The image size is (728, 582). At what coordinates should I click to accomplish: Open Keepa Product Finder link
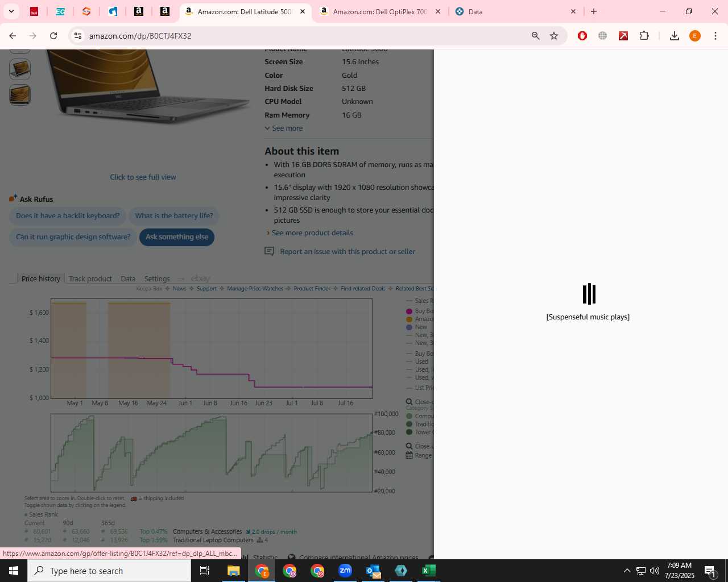312,289
